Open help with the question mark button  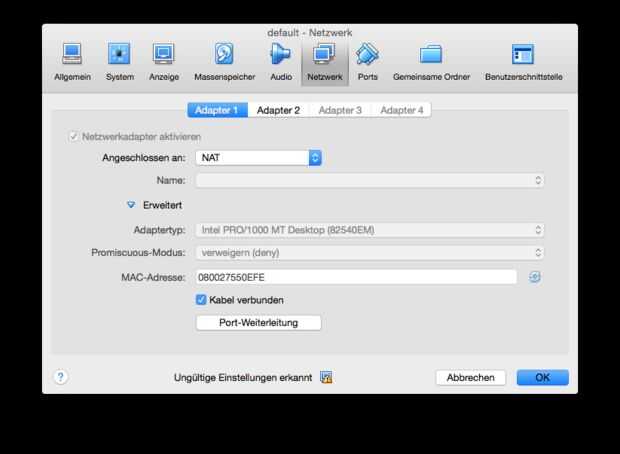(x=60, y=376)
